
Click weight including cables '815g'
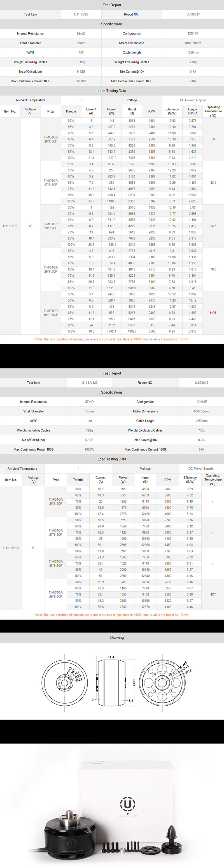coord(81,62)
